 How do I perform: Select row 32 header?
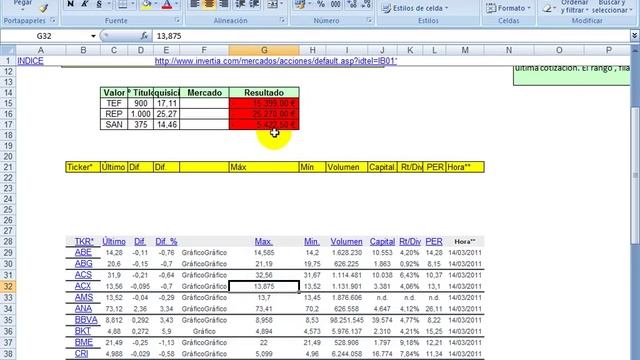point(8,286)
